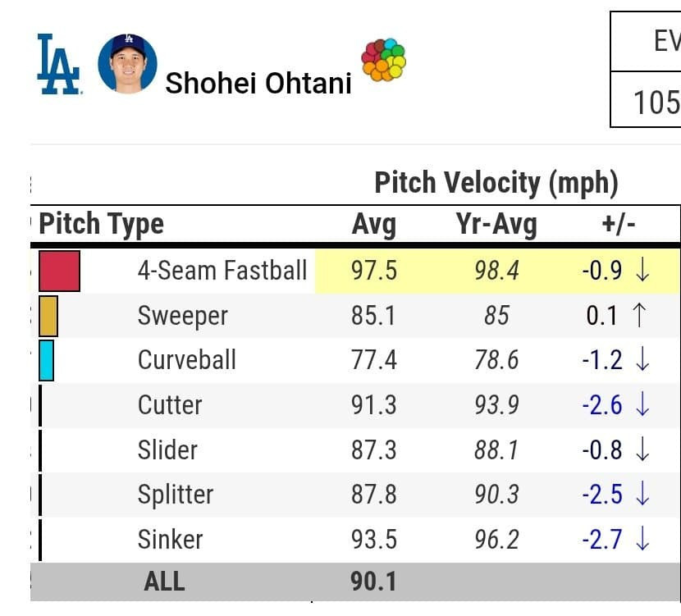
Task: Sort by Avg velocity column header
Action: (373, 224)
